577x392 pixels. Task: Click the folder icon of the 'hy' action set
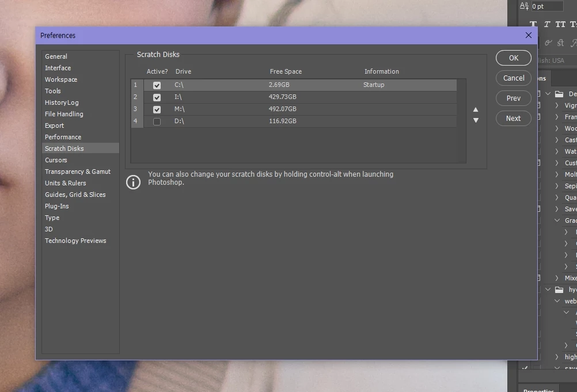coord(559,290)
